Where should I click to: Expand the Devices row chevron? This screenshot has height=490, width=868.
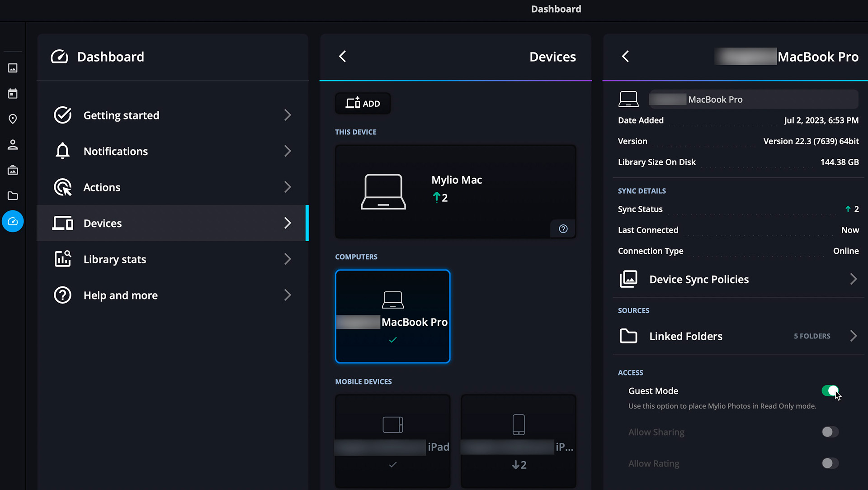point(288,223)
